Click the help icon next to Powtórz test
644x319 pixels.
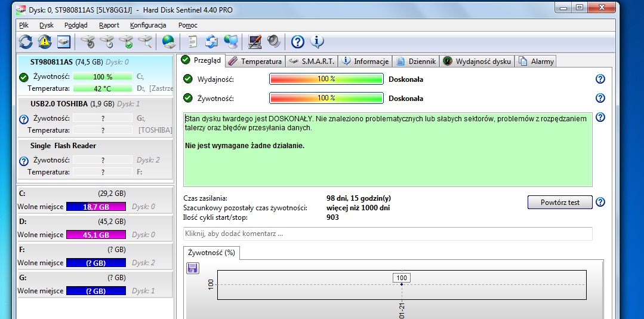[600, 203]
